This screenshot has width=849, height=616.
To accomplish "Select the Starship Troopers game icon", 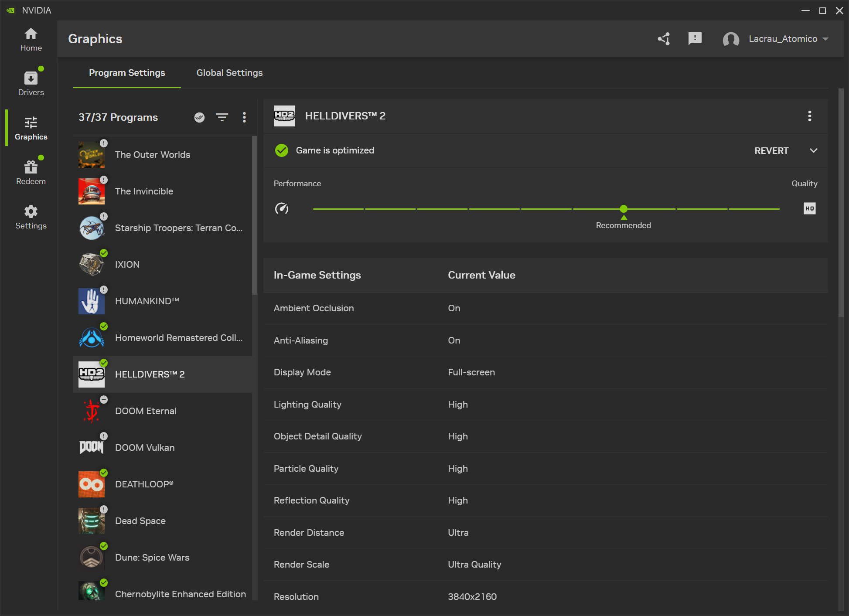I will pyautogui.click(x=92, y=228).
